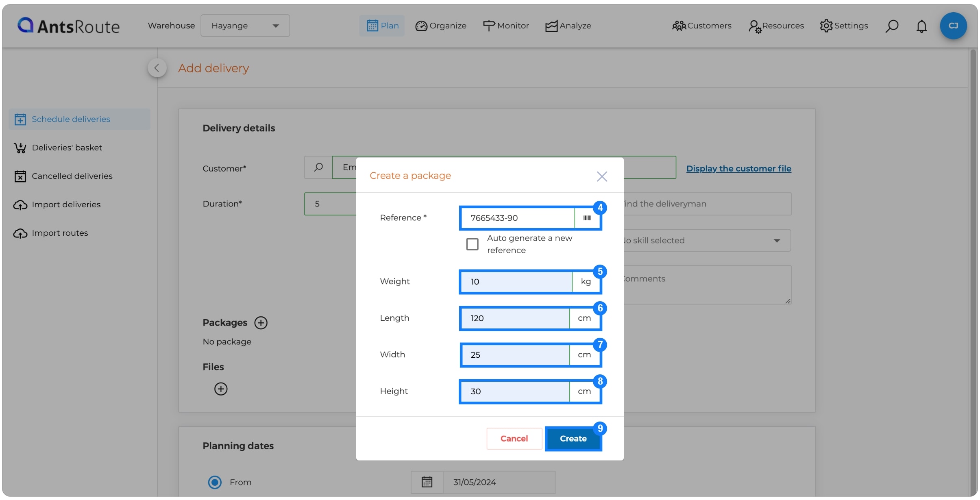Click the customer search magnifier icon

tap(318, 167)
